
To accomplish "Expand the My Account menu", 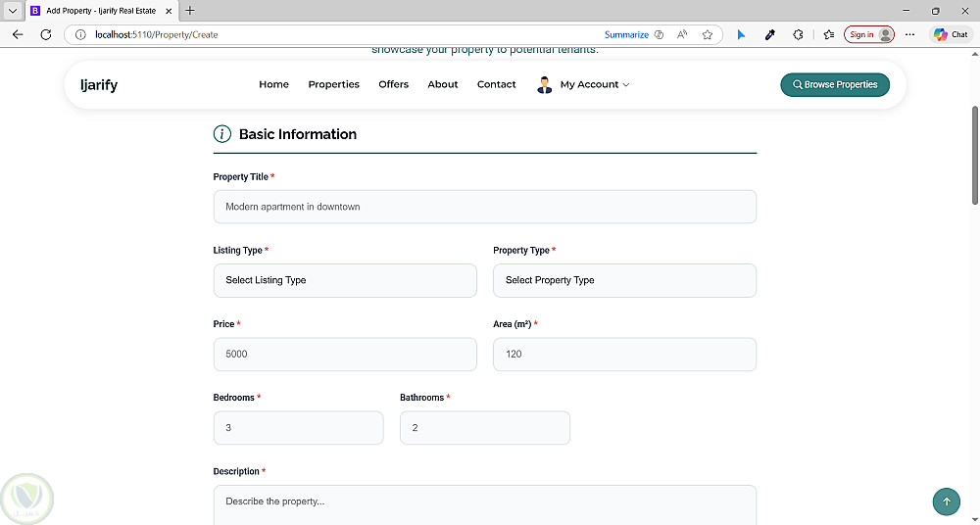I will 583,85.
